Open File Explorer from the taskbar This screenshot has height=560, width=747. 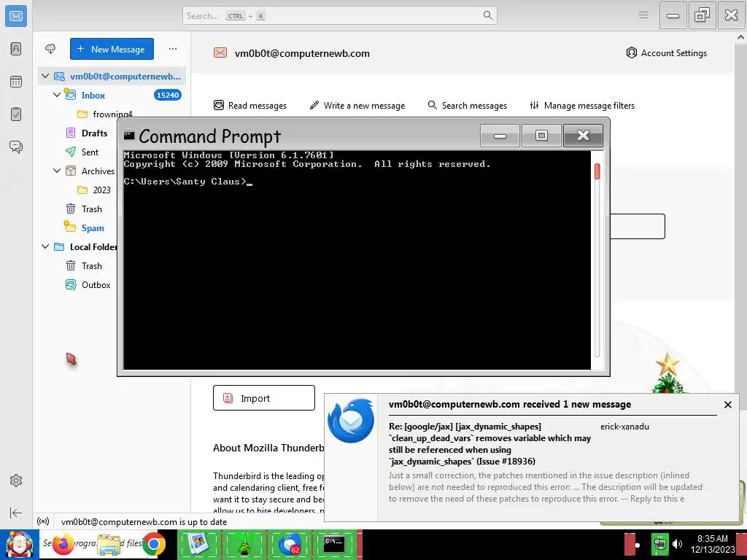109,545
